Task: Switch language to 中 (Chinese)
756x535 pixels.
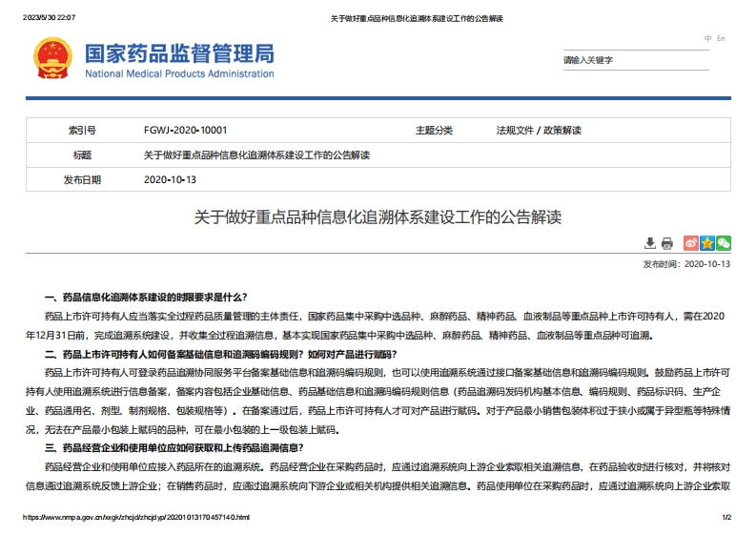Action: tap(708, 38)
